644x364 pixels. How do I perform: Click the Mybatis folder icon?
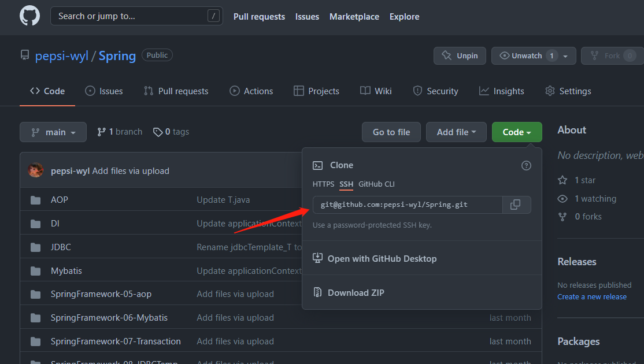click(36, 271)
